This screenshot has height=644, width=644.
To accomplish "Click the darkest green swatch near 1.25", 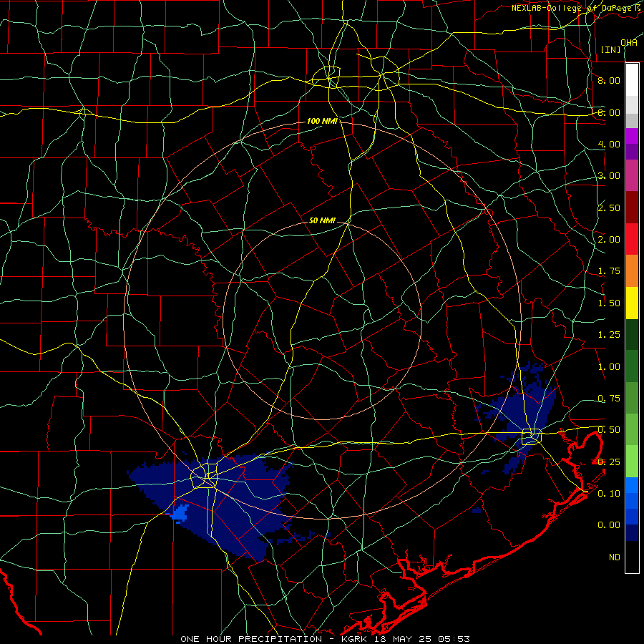I will click(x=632, y=335).
